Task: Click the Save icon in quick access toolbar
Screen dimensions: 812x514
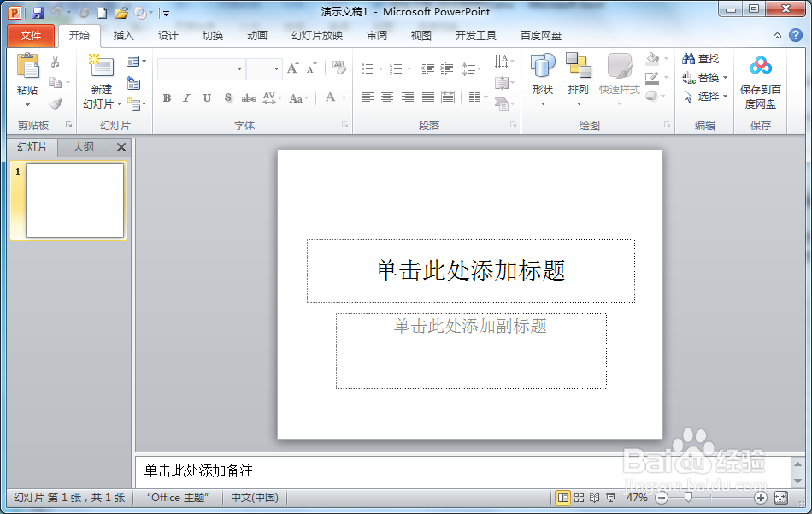Action: [38, 13]
